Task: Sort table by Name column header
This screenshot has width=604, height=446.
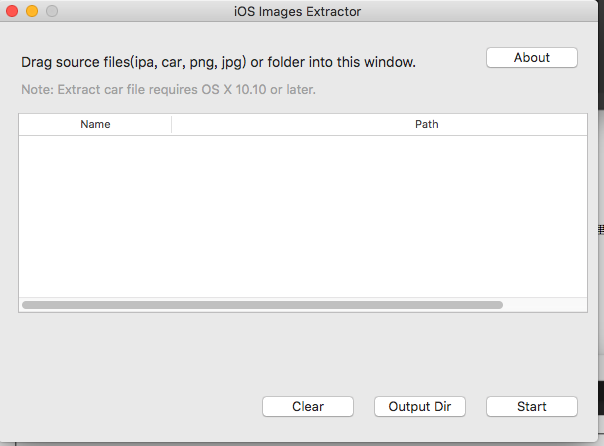Action: pos(95,124)
